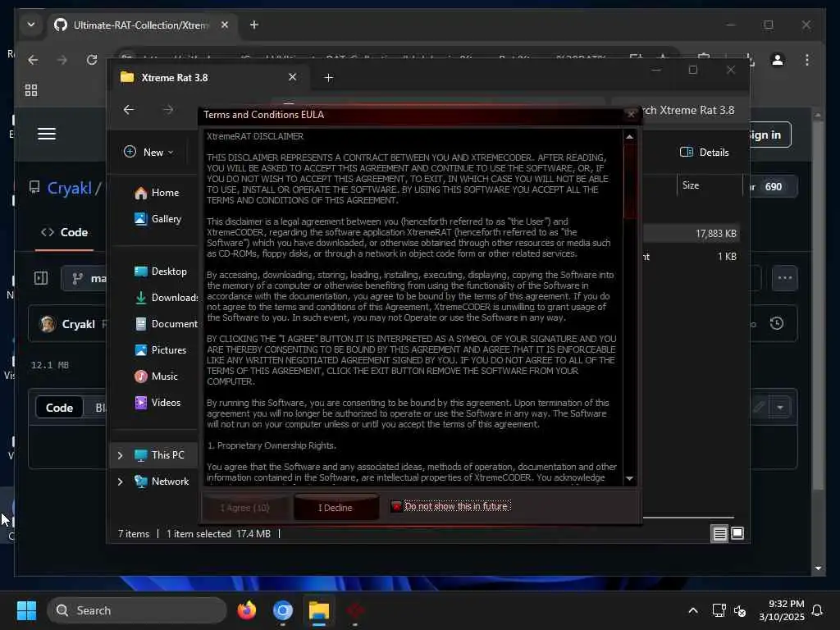The image size is (840, 630).
Task: Click taskbar Search box
Action: 137,610
